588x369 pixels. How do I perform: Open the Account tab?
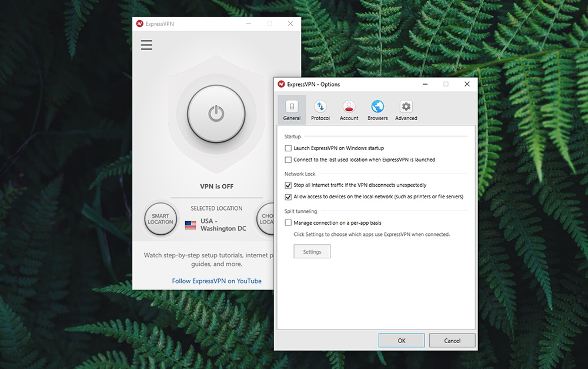click(349, 109)
